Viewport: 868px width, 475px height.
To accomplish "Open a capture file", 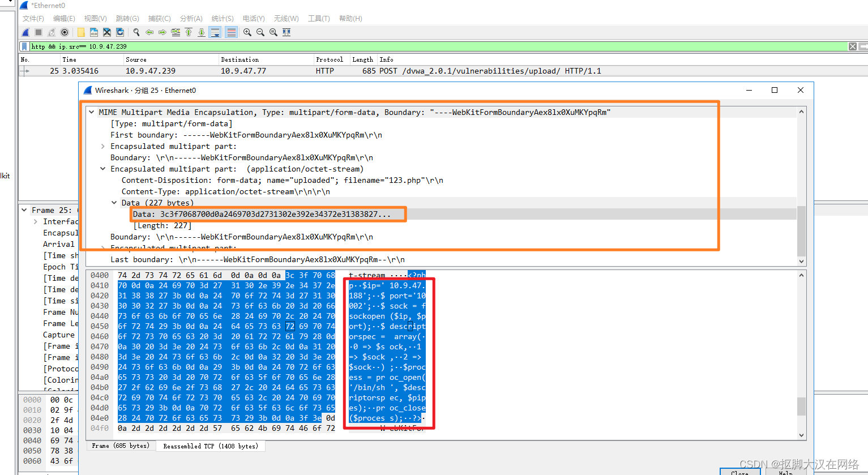I will [x=81, y=32].
